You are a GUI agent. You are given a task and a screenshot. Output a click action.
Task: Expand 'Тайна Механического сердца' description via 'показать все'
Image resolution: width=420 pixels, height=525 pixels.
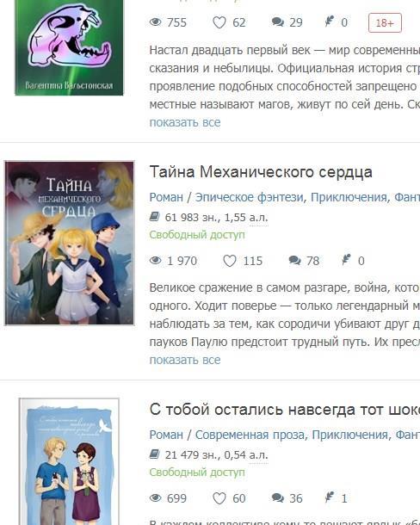pos(185,360)
